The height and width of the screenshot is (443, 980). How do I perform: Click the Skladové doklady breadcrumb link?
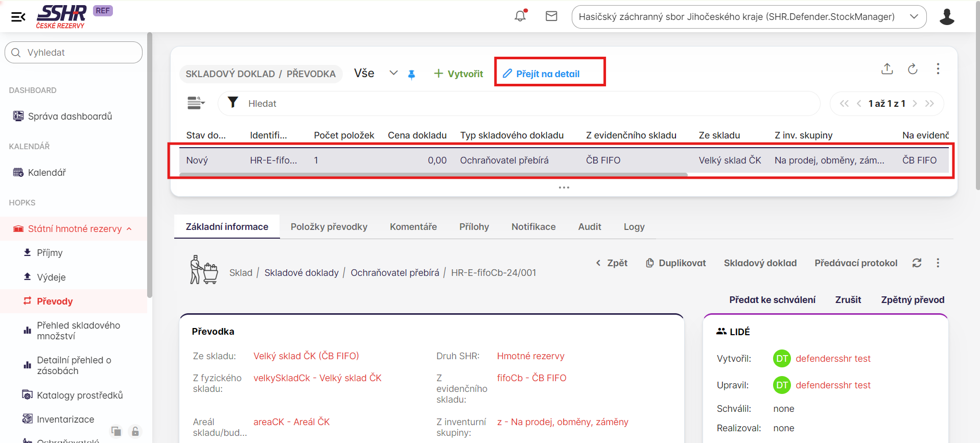coord(301,273)
